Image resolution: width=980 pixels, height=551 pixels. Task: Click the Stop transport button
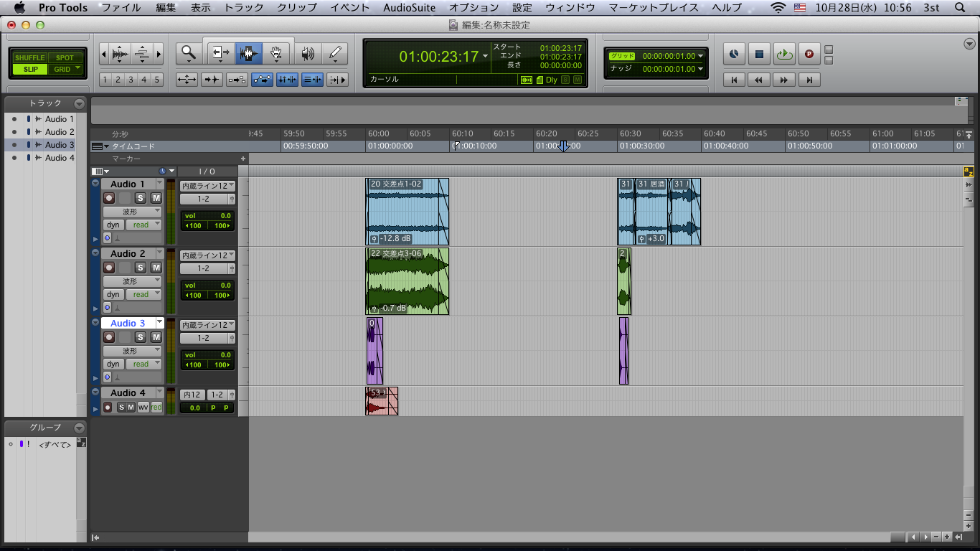point(759,54)
